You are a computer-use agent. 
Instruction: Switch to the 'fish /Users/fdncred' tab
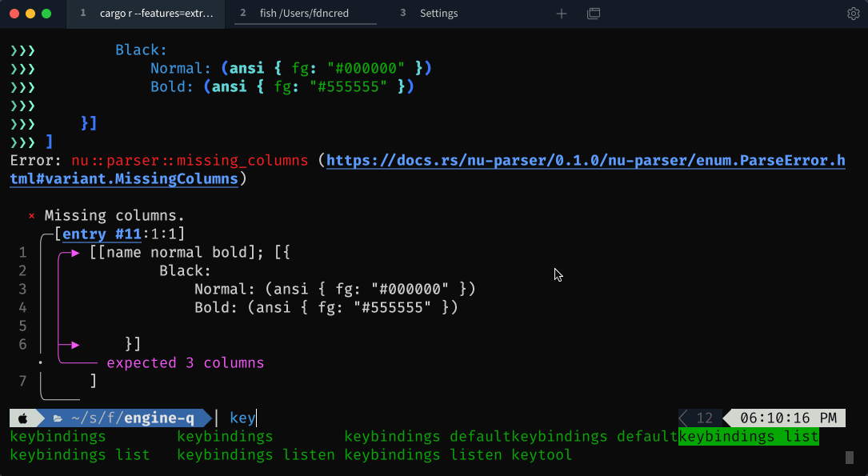pos(304,14)
